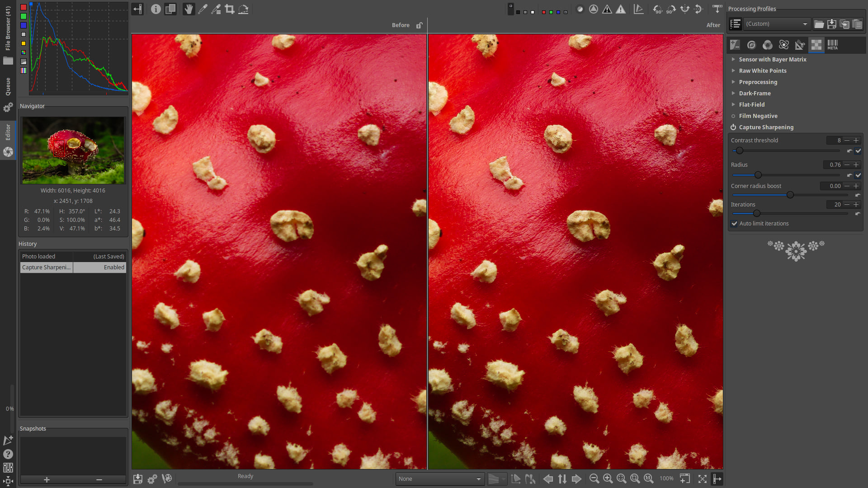Click the Crop tool icon
The height and width of the screenshot is (488, 868).
tap(229, 9)
